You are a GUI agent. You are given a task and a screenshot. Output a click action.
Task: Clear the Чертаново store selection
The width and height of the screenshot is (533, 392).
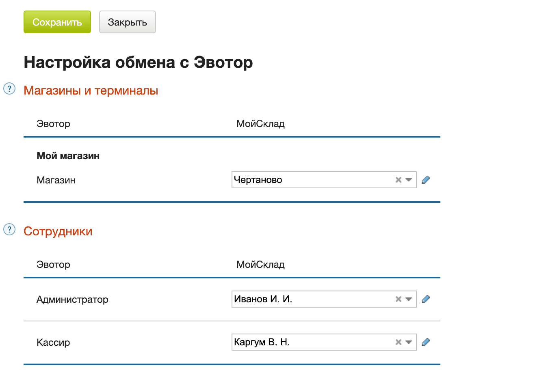(398, 179)
